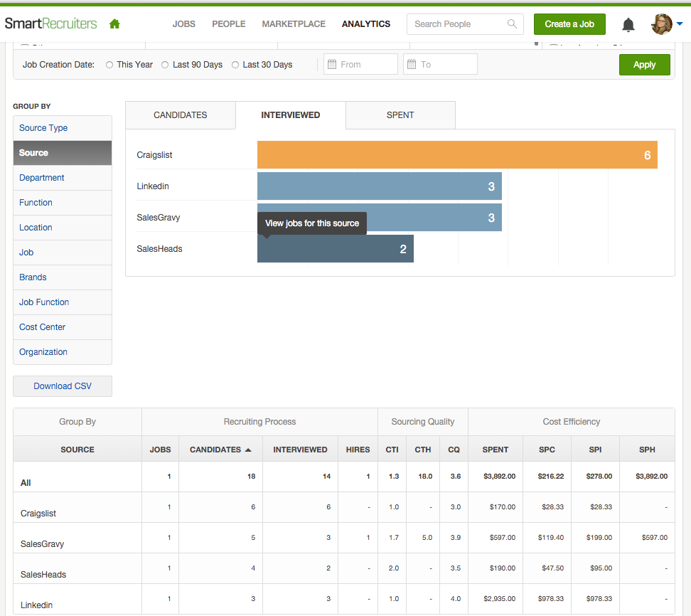The width and height of the screenshot is (691, 616).
Task: Expand the profile dropdown arrow
Action: point(680,24)
